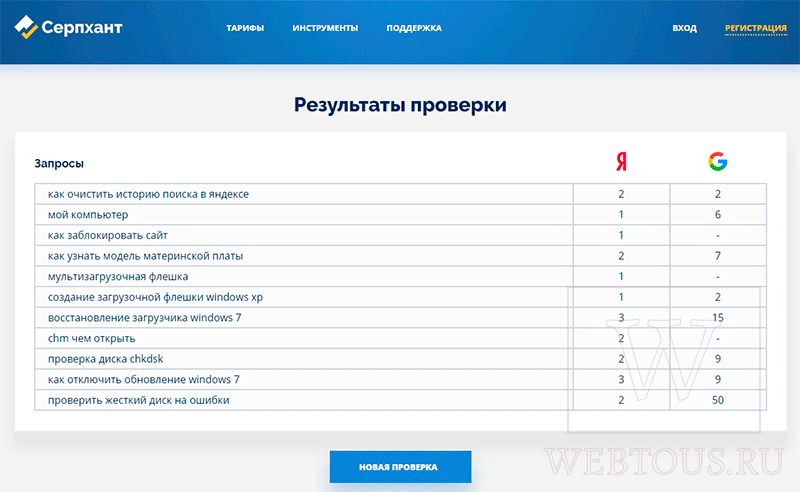Click Google dash for 'как заблокировать сайт'

pyautogui.click(x=717, y=235)
